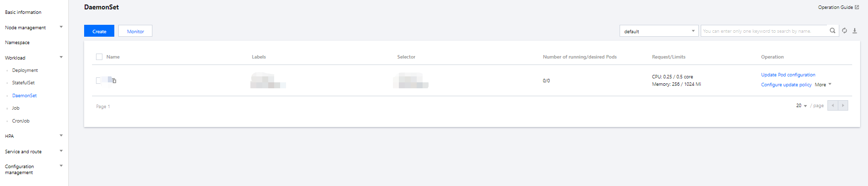The image size is (868, 186).
Task: Toggle the select-all checkbox in header
Action: 99,57
